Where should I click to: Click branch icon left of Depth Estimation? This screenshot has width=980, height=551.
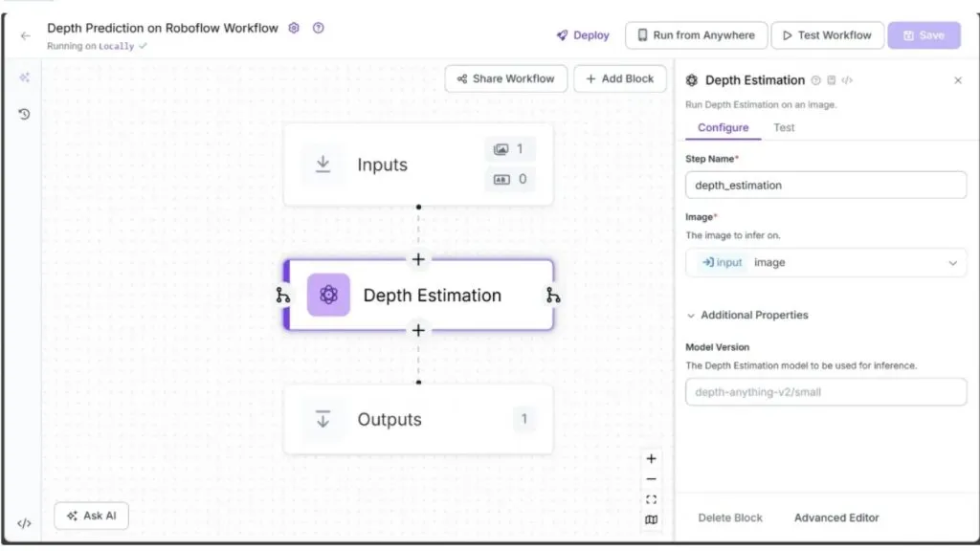(283, 295)
